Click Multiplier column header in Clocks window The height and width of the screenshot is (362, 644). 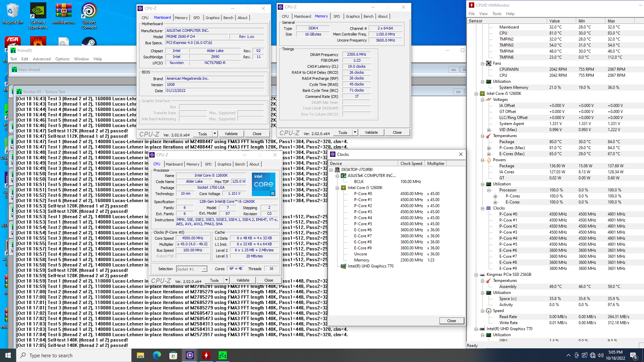coord(436,164)
